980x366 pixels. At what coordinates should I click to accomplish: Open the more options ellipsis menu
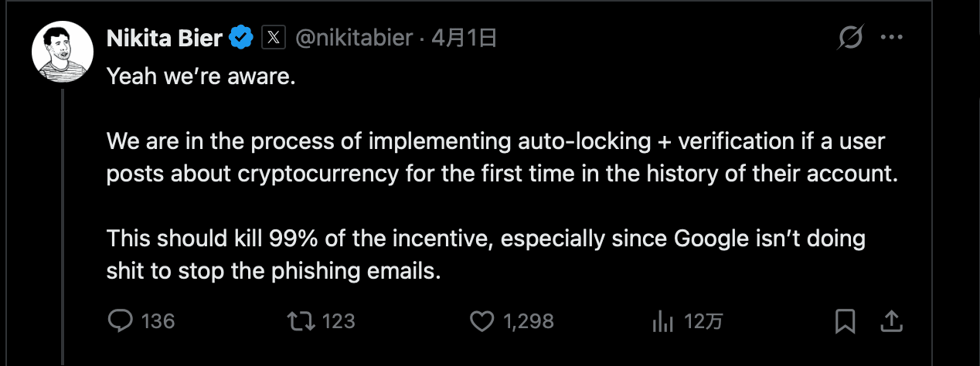(x=892, y=37)
